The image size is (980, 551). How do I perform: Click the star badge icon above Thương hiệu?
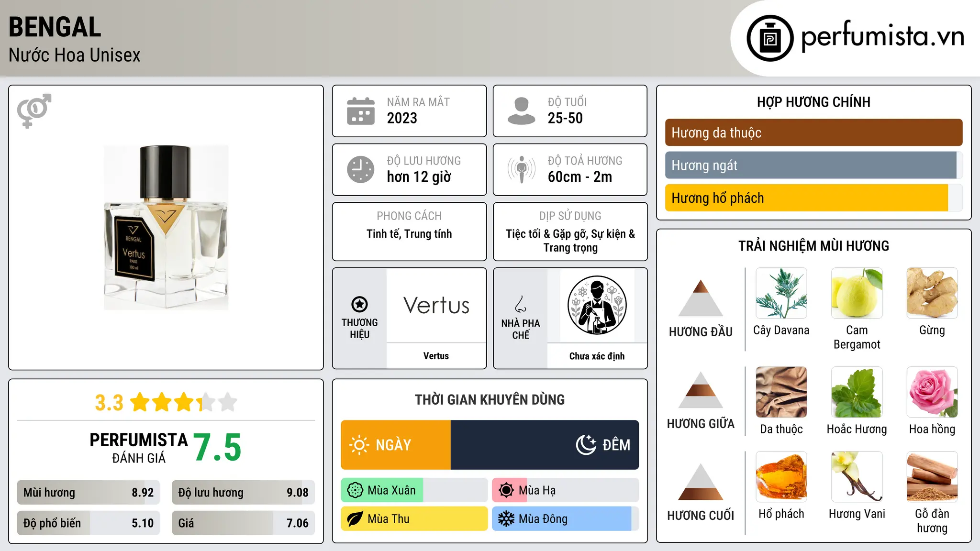[x=360, y=304]
